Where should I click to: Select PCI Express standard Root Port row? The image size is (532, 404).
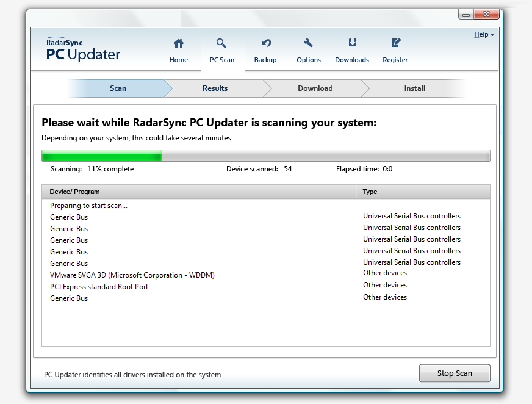point(99,287)
